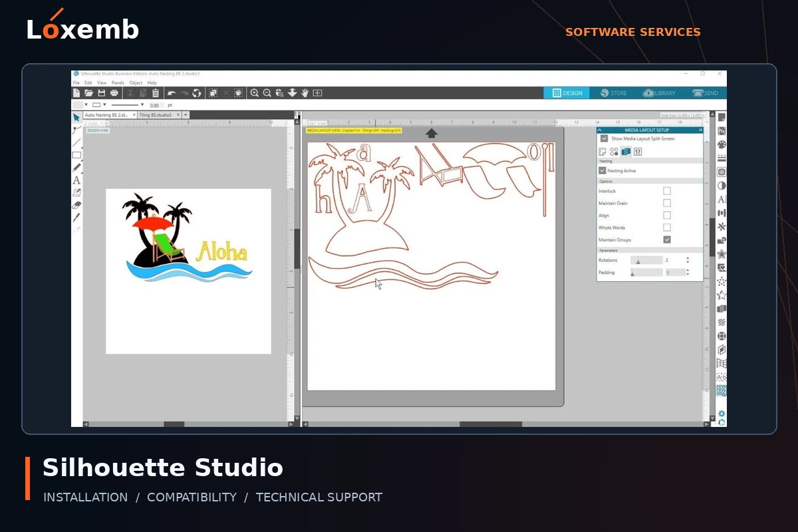Screen dimensions: 798x532
Task: Click the Rotations slider track
Action: click(646, 260)
